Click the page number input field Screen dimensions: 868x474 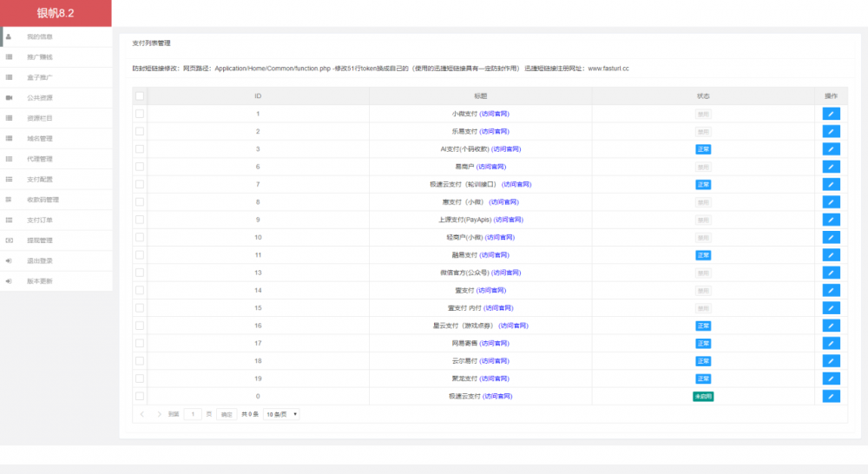193,414
